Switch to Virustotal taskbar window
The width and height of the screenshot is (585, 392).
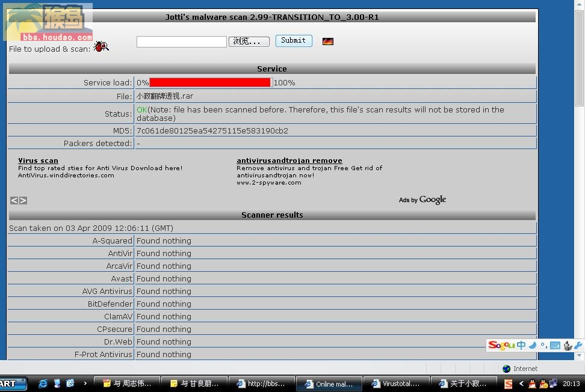pyautogui.click(x=396, y=384)
